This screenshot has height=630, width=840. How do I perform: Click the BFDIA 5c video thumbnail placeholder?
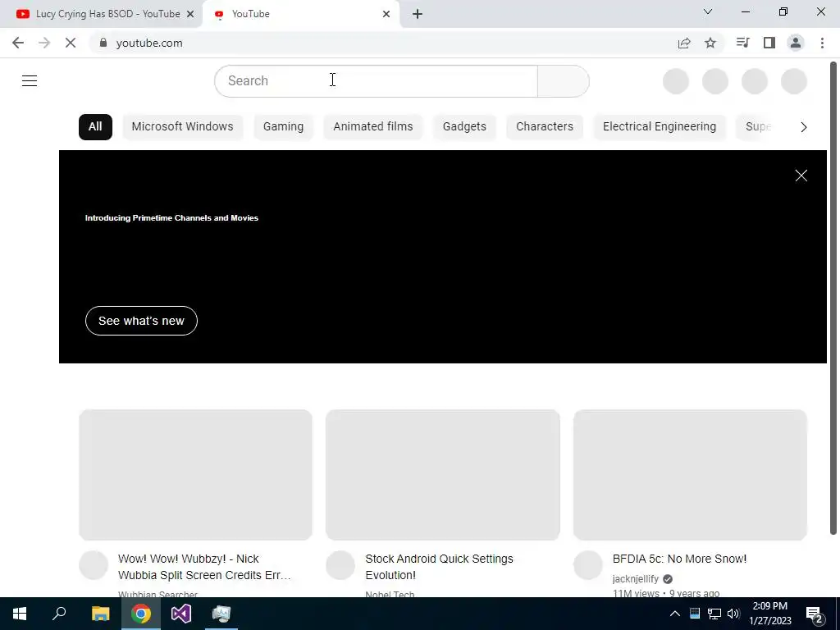(x=690, y=475)
